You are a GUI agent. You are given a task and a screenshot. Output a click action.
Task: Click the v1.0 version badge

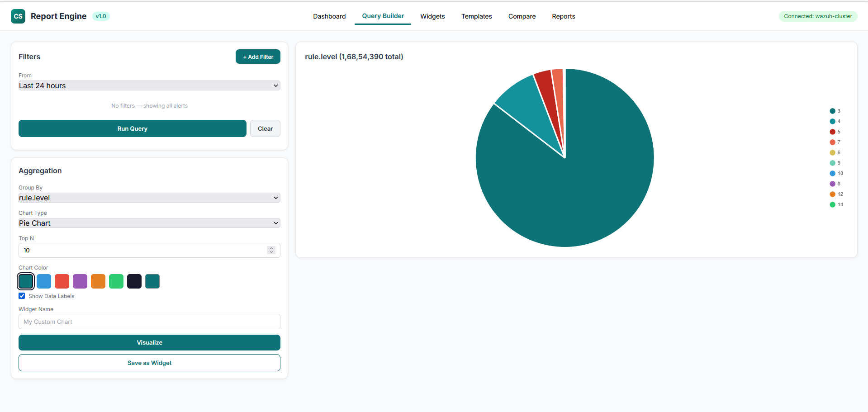coord(101,16)
